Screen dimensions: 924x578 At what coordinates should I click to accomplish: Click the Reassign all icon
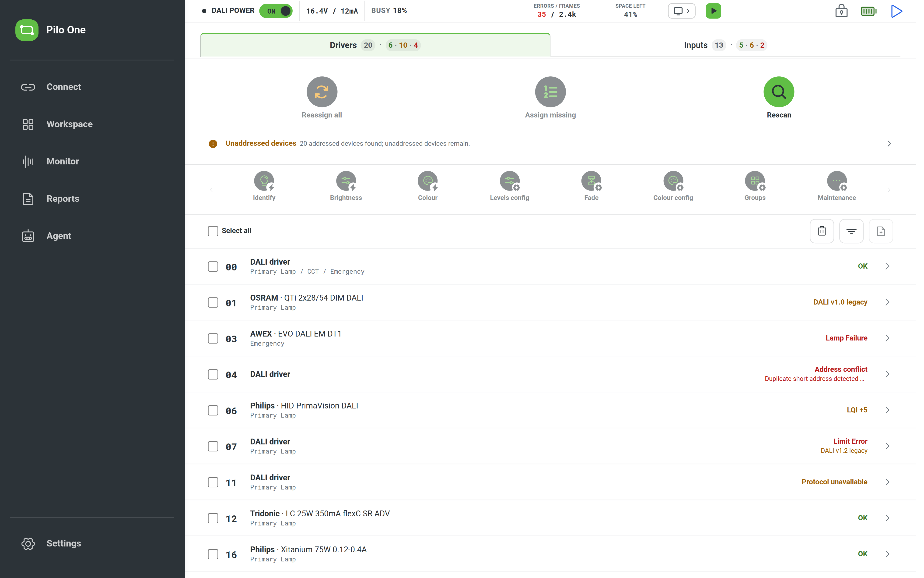point(322,92)
